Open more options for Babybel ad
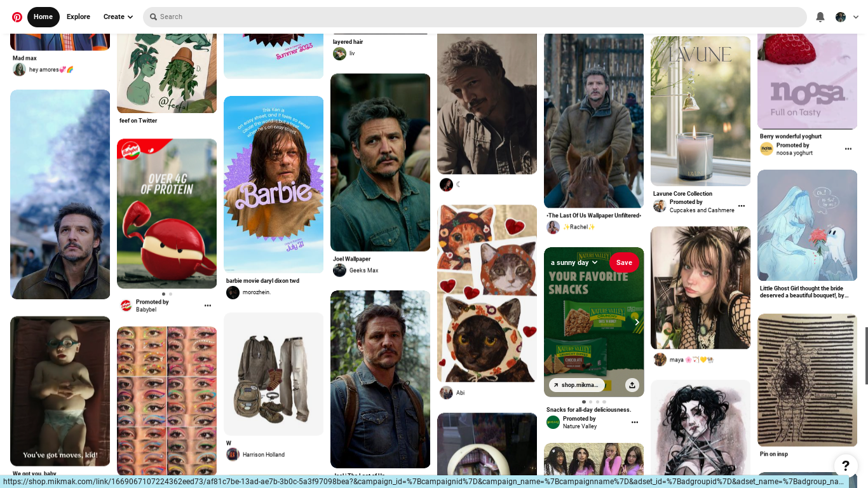The height and width of the screenshot is (488, 868). 207,306
